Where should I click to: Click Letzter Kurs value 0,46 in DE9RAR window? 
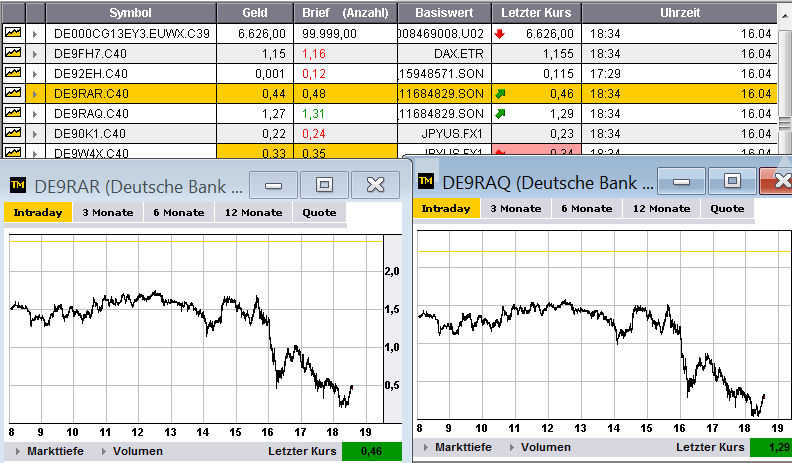(x=372, y=451)
